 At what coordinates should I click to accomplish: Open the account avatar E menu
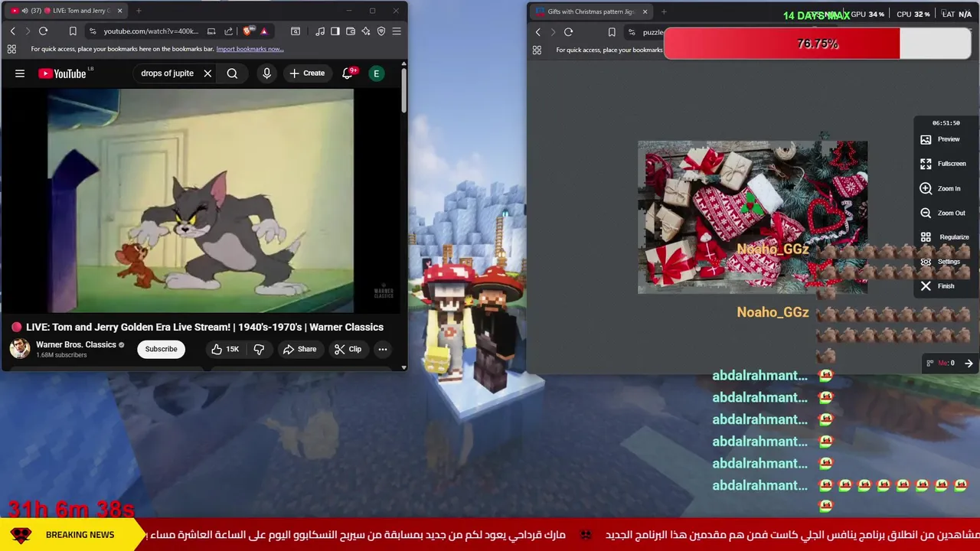pos(376,73)
